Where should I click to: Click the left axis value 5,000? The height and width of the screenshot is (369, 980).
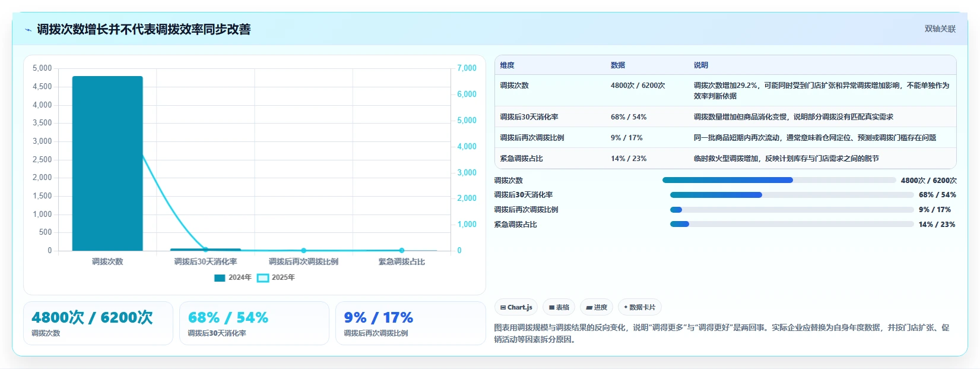pyautogui.click(x=42, y=68)
